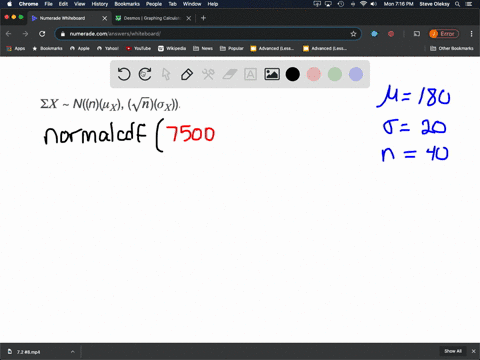Open the notification center list icon

point(469,4)
